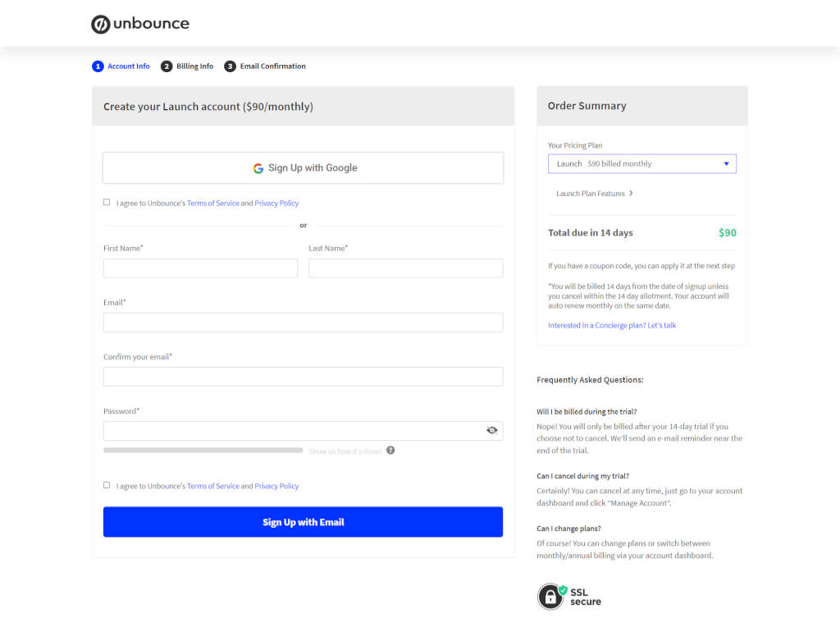Image resolution: width=840 pixels, height=632 pixels.
Task: Toggle password visibility eye icon
Action: click(x=492, y=430)
